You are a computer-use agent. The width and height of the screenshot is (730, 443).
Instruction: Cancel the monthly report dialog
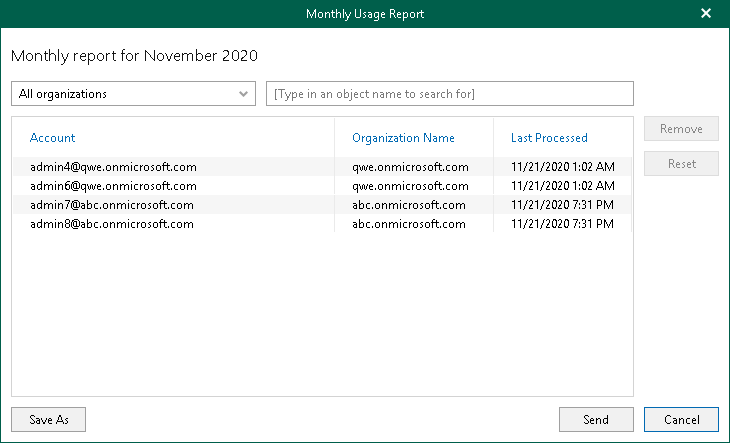click(x=681, y=420)
